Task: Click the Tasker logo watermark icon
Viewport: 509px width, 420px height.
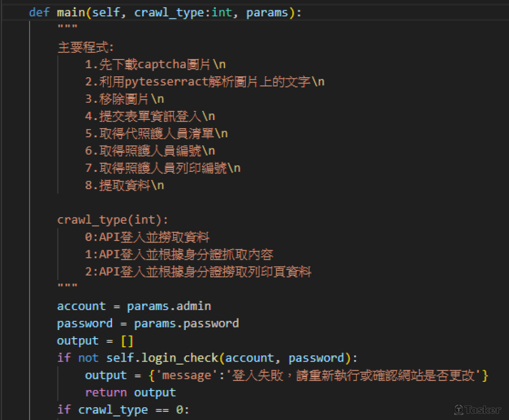Action: [x=459, y=410]
